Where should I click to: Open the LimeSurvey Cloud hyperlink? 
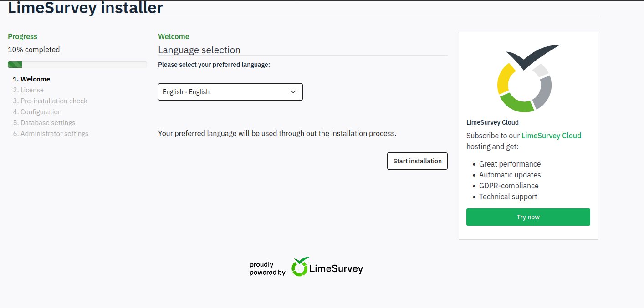click(x=551, y=136)
